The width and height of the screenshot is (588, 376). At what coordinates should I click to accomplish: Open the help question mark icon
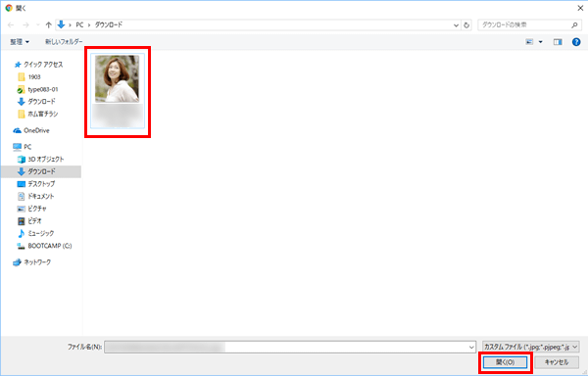[x=576, y=42]
